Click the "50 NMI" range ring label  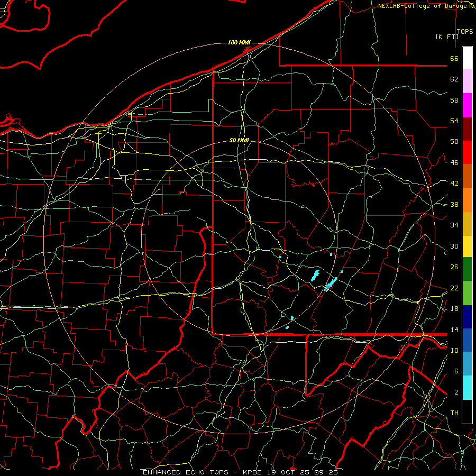click(x=239, y=140)
